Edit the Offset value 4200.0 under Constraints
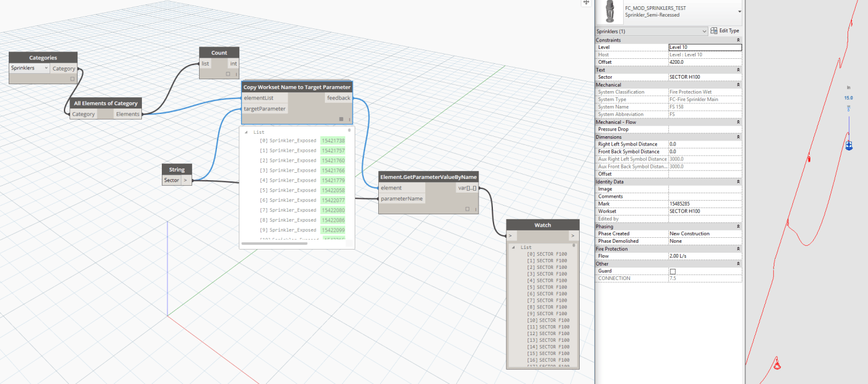This screenshot has height=384, width=868. (x=705, y=62)
